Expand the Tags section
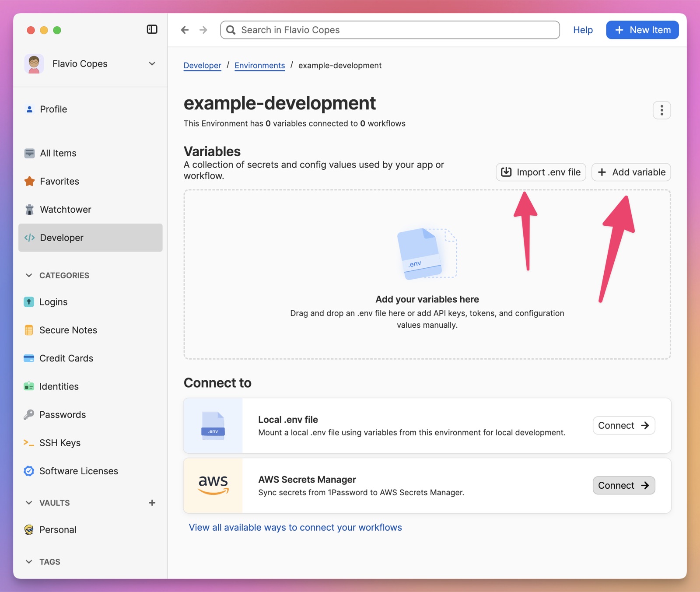700x592 pixels. pos(29,561)
